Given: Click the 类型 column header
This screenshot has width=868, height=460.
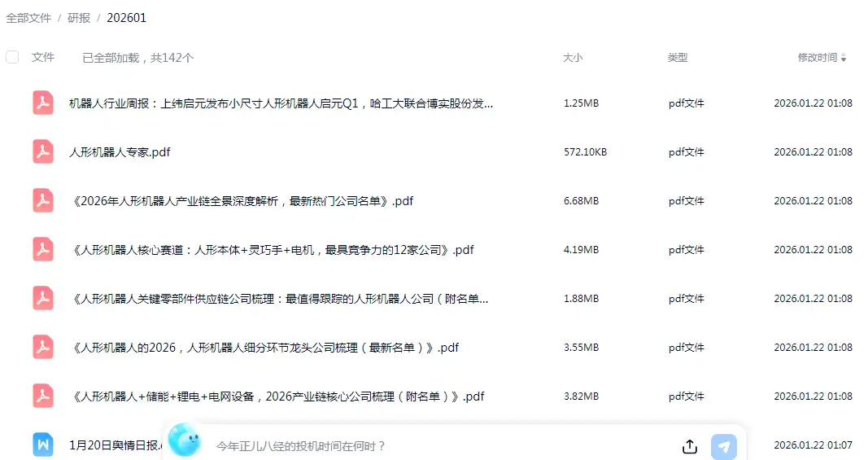Looking at the screenshot, I should click(678, 58).
